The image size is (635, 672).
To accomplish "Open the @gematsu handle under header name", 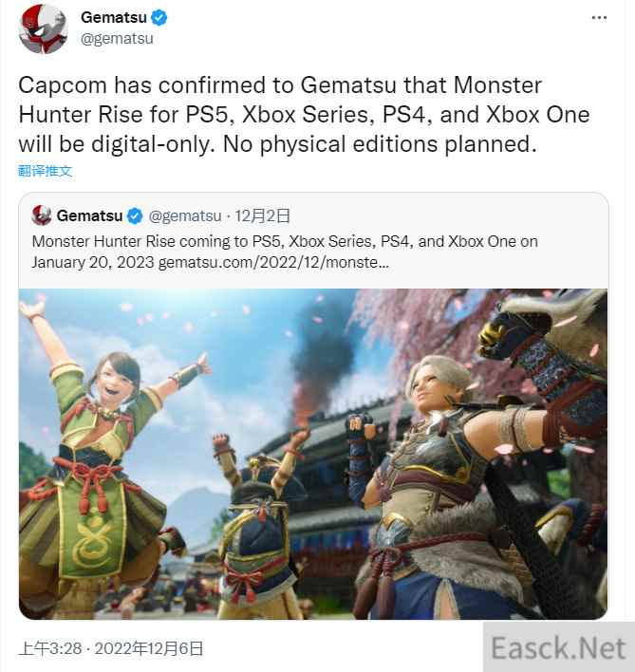I will click(x=117, y=39).
